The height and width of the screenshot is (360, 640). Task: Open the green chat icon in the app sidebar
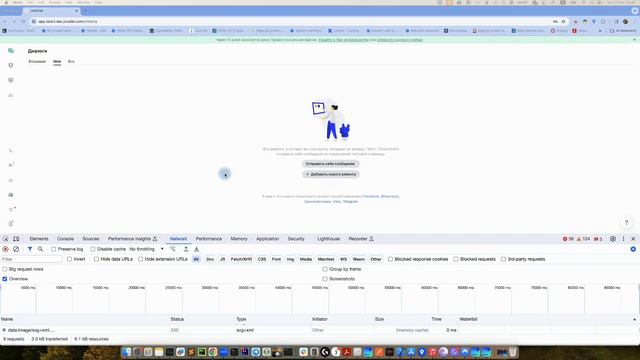pos(11,51)
